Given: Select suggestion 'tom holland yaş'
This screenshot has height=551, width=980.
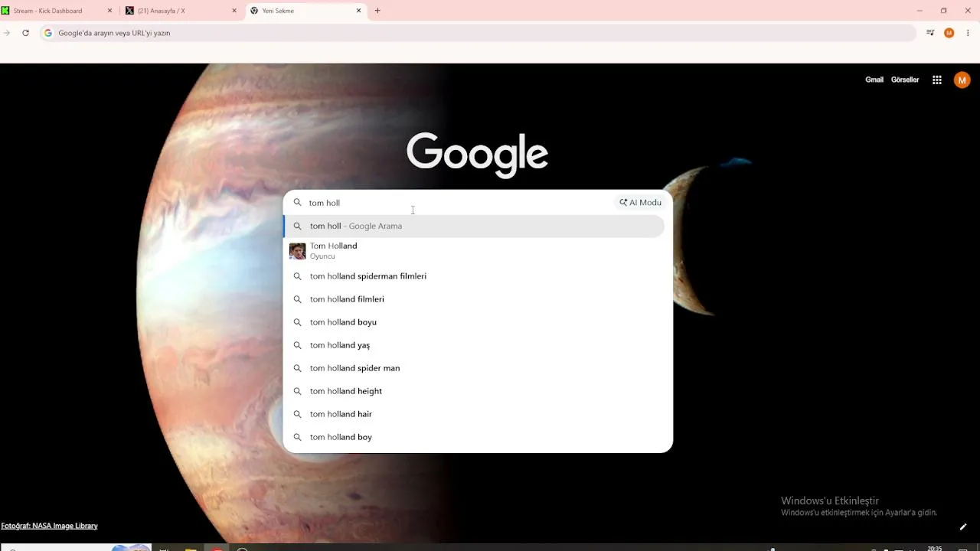Looking at the screenshot, I should [474, 345].
